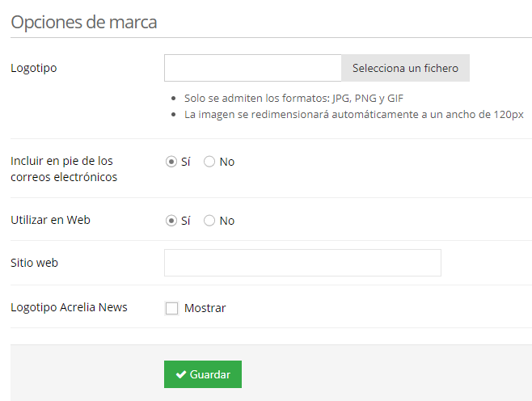Click the checkmark icon on Guardar
532x401 pixels.
181,374
